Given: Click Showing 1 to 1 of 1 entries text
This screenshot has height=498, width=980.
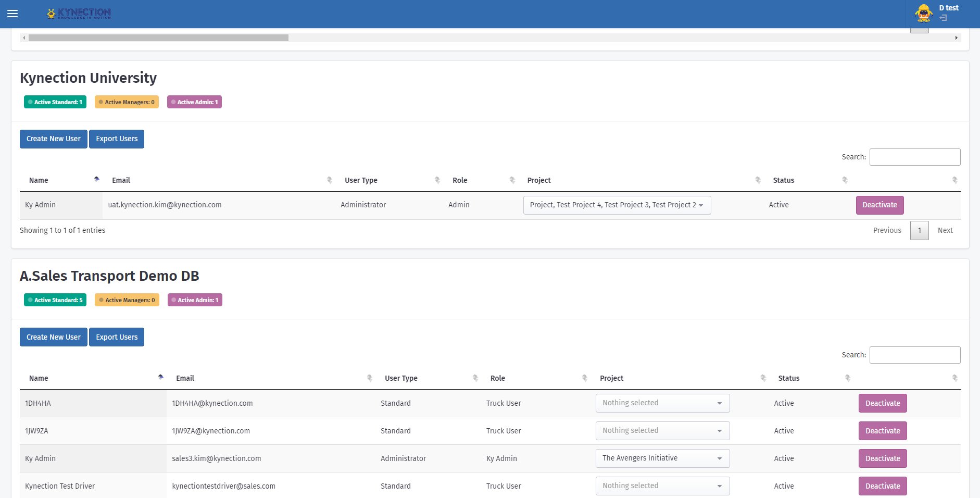Looking at the screenshot, I should click(x=62, y=230).
